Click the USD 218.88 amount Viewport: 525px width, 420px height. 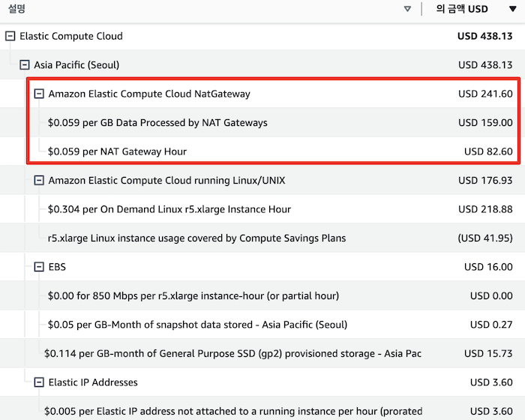tap(485, 209)
